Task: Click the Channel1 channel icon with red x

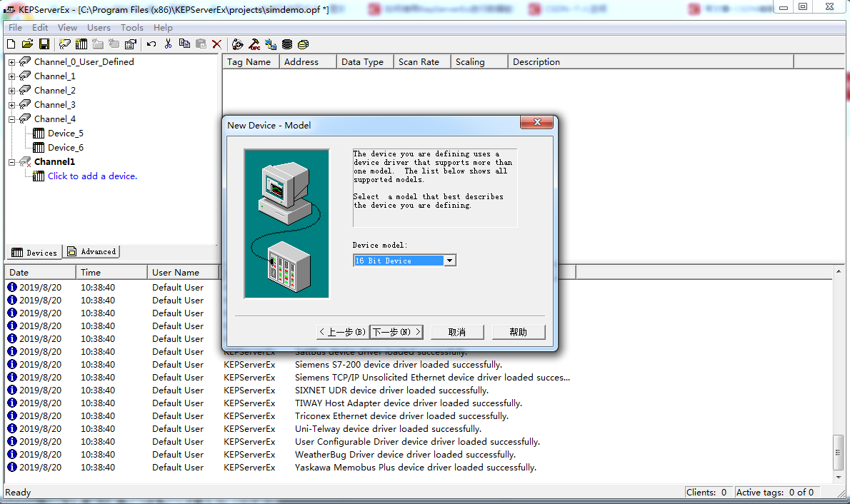Action: (25, 161)
